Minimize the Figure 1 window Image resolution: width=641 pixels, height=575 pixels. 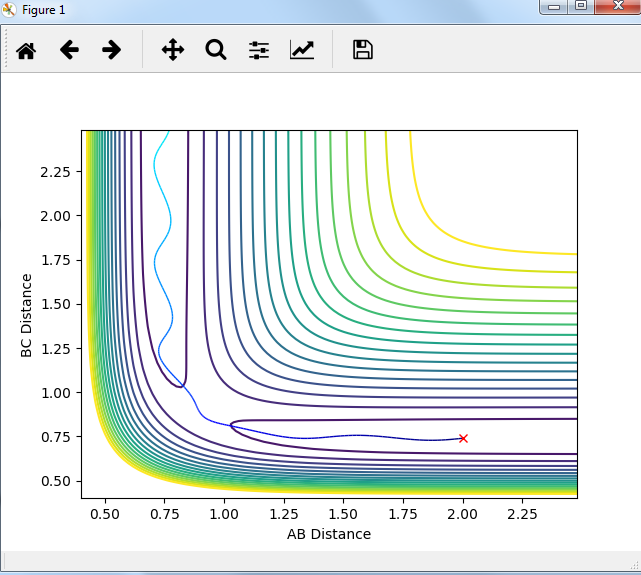pos(554,6)
